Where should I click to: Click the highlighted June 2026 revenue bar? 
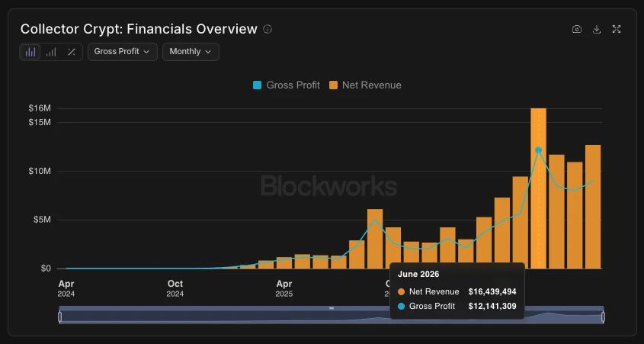[539, 188]
